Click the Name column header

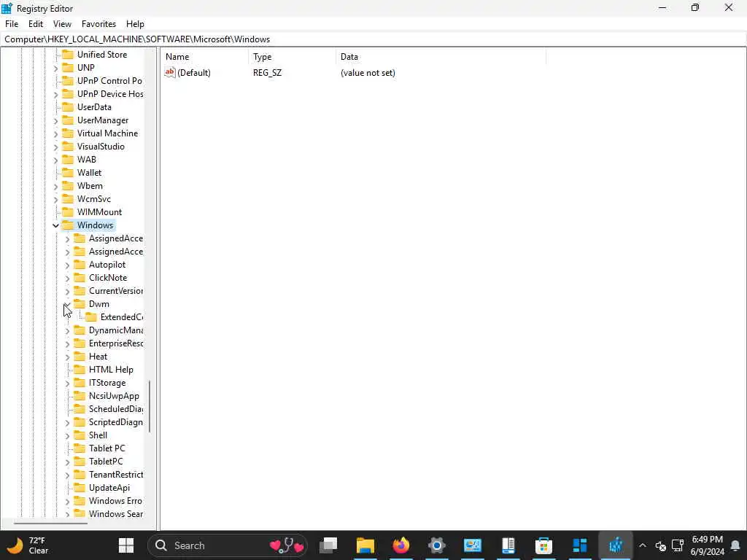(205, 57)
